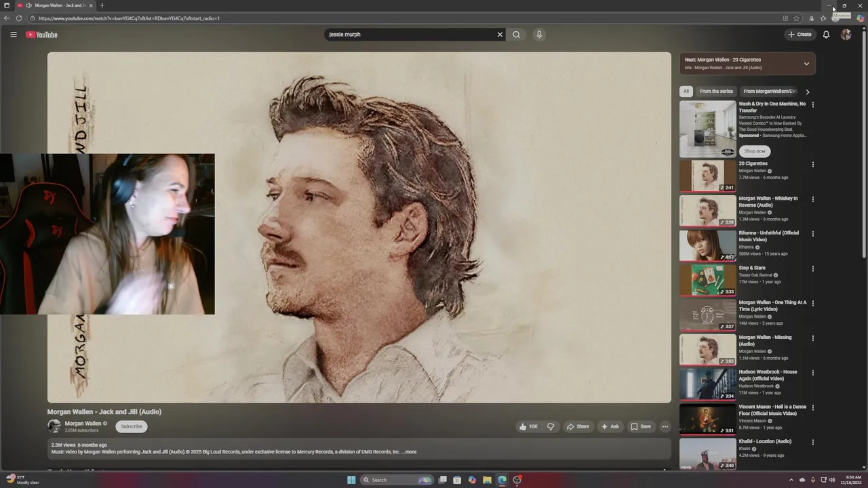This screenshot has width=868, height=488.
Task: Play the One Thing At A Time thumbnail
Action: tap(708, 315)
